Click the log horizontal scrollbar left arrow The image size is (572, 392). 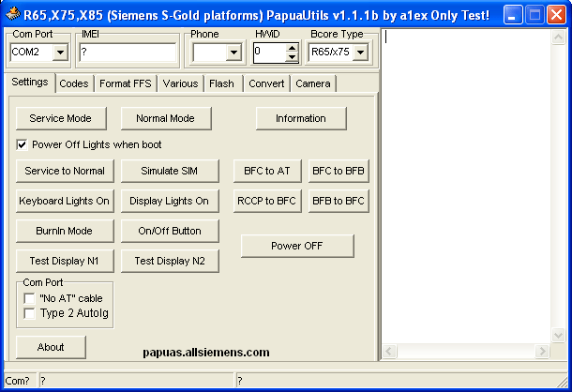point(389,351)
